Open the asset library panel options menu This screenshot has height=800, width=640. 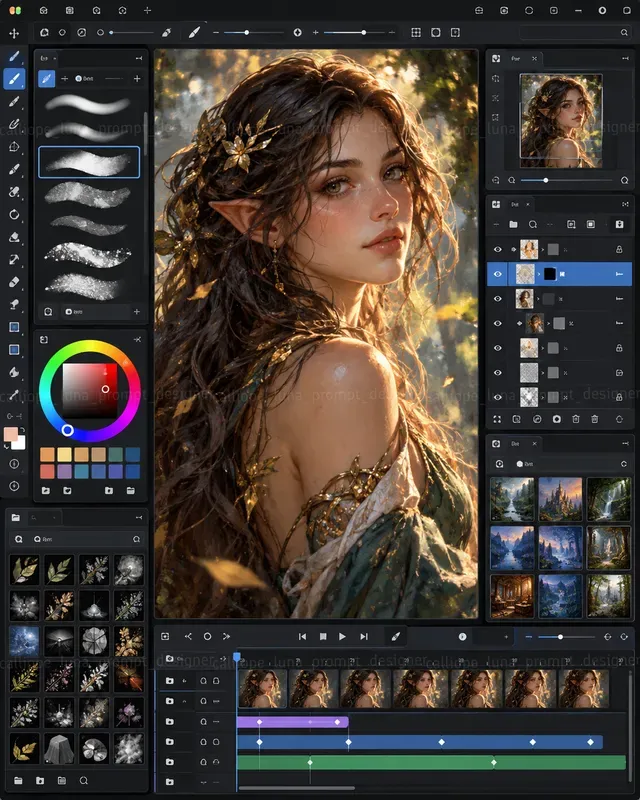coord(139,517)
